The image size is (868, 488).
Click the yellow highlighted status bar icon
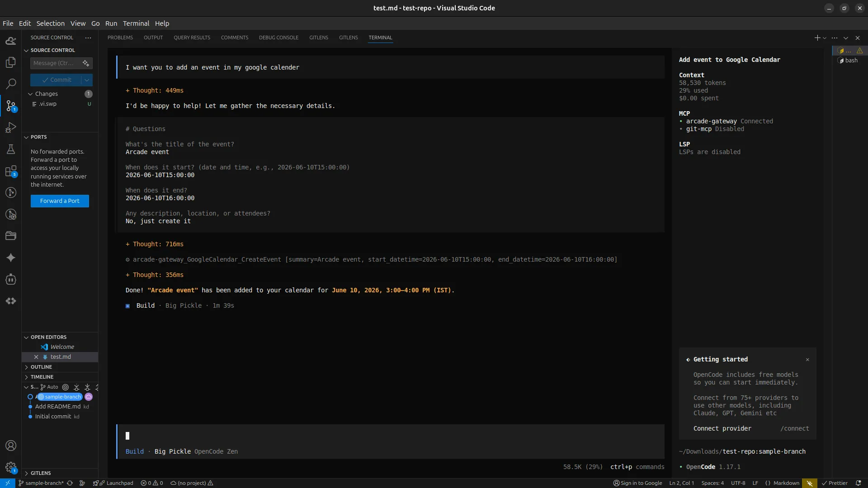point(810,483)
